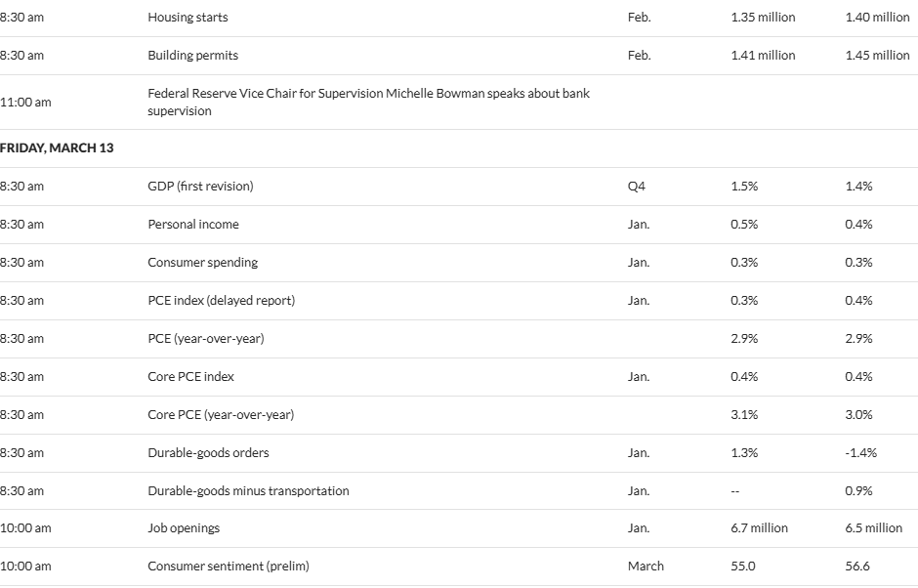Click the 1.35 million housing starts value
918x588 pixels.
763,18
